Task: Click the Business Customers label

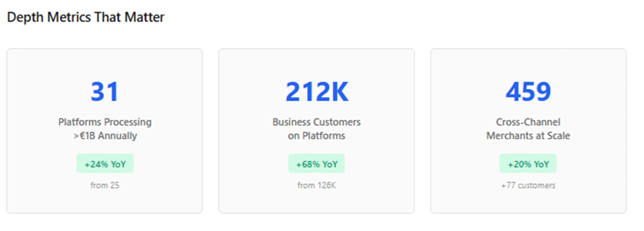Action: (x=317, y=123)
